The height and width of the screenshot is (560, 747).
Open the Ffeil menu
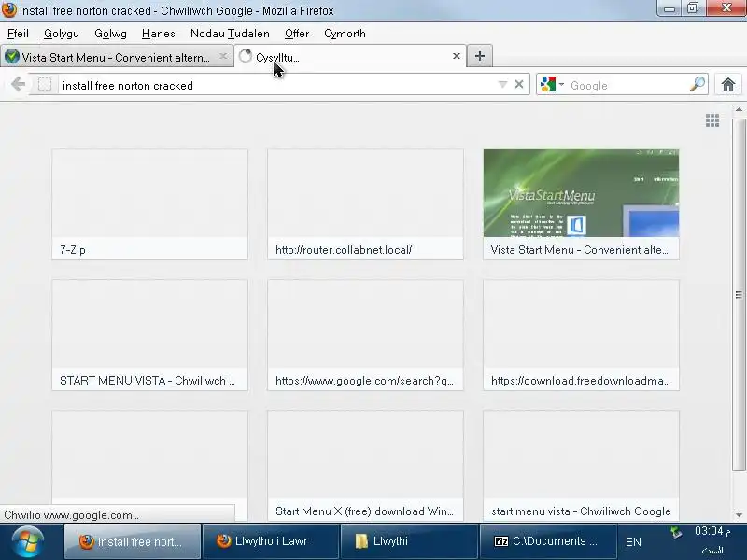click(x=18, y=34)
